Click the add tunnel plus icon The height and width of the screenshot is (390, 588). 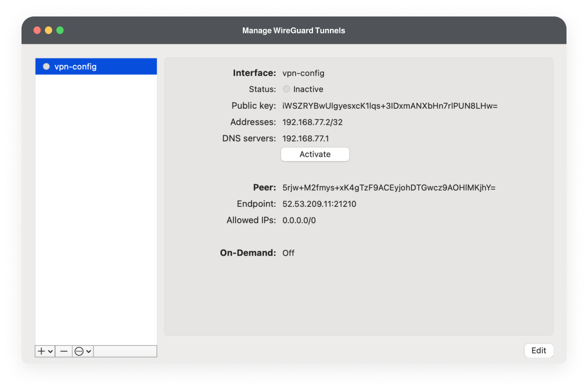(41, 351)
